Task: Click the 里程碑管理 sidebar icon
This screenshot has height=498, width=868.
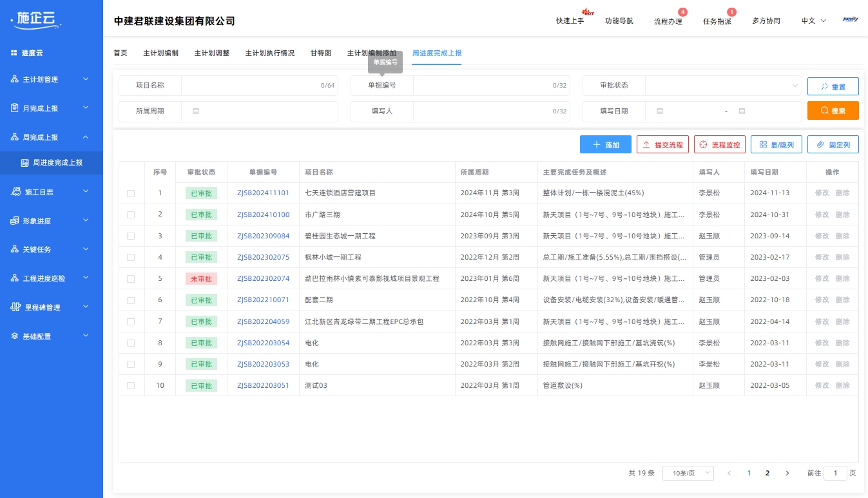Action: point(17,307)
